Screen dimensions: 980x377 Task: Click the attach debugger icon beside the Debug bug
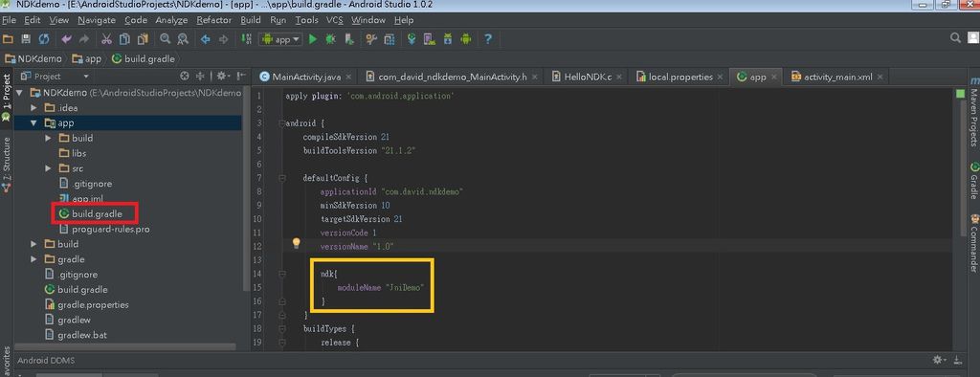point(349,39)
